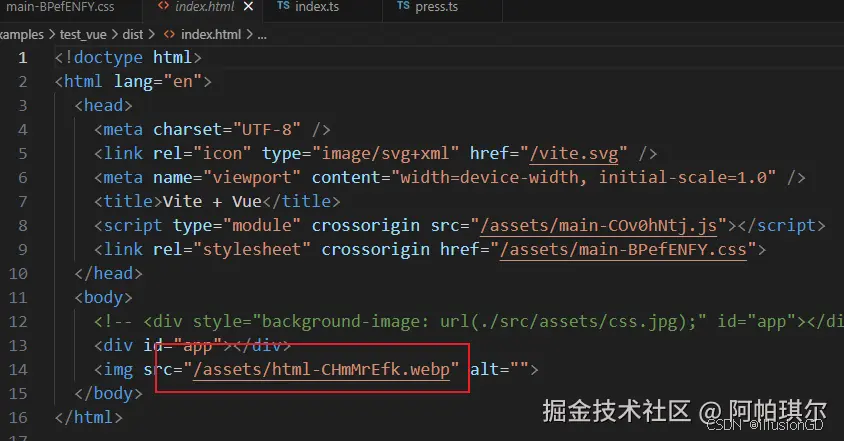Follow the /assets/html-CHmMrEfk.webp link
844x441 pixels.
321,370
